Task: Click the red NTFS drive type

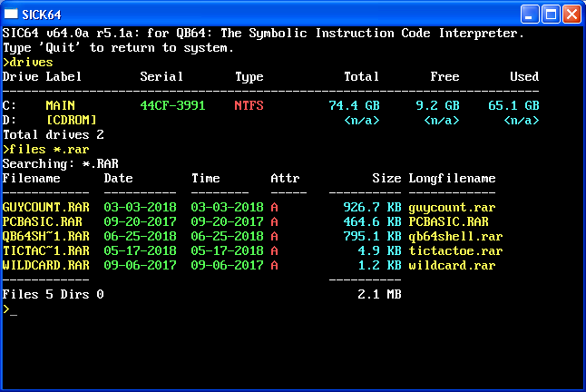Action: tap(249, 106)
